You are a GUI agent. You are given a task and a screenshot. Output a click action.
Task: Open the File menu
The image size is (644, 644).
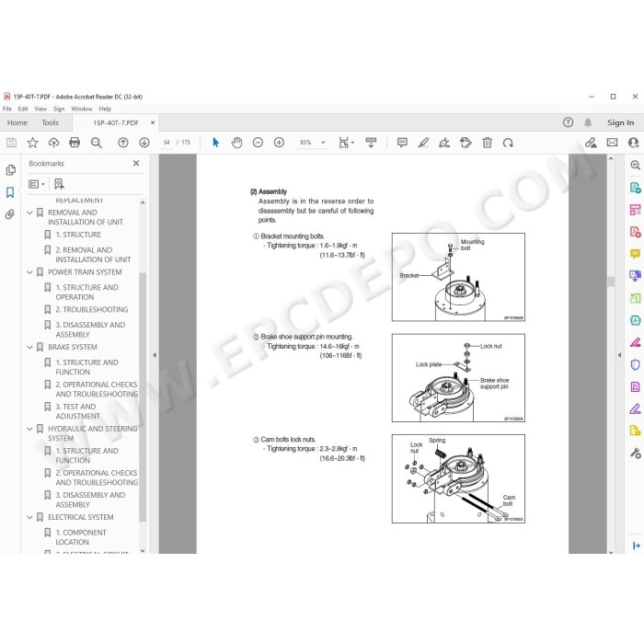(x=7, y=109)
